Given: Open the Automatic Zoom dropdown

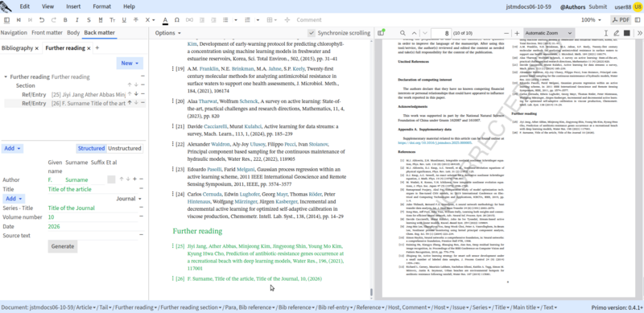Looking at the screenshot, I should pos(548,33).
